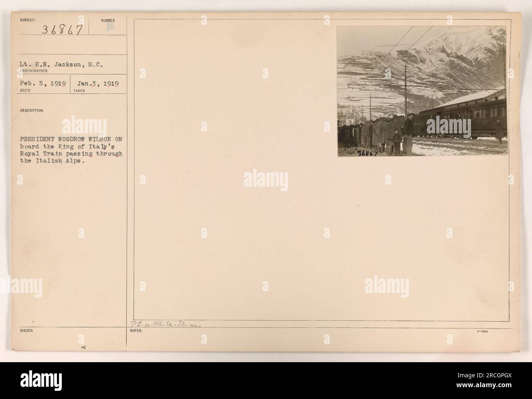Click the NUMBER label at top
532x399 pixels.
tap(109, 20)
